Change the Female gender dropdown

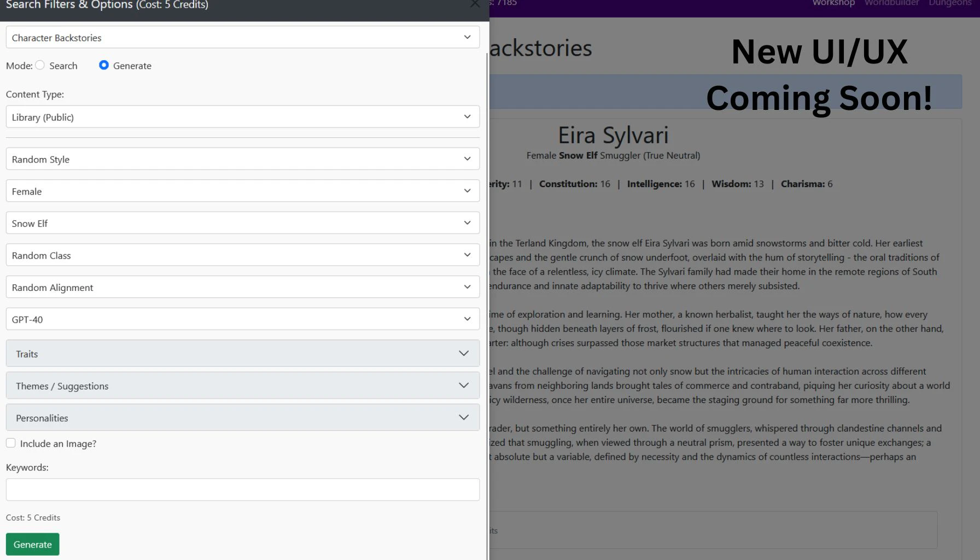pyautogui.click(x=242, y=191)
